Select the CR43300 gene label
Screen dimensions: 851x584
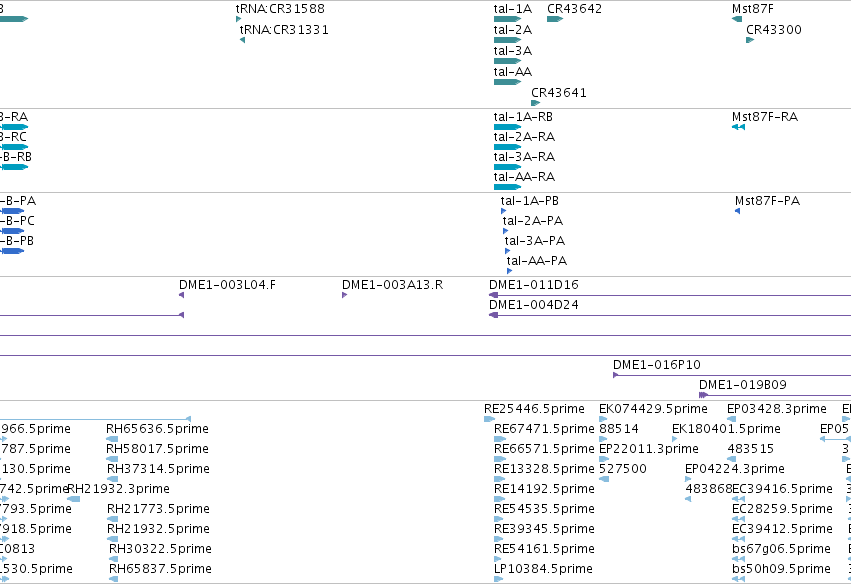click(x=773, y=29)
